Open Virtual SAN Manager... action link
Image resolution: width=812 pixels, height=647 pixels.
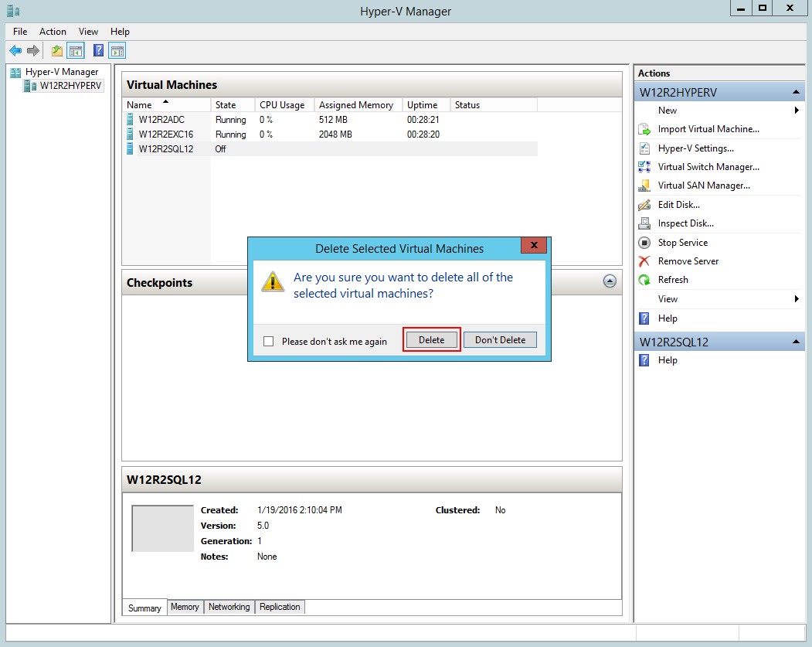(704, 186)
